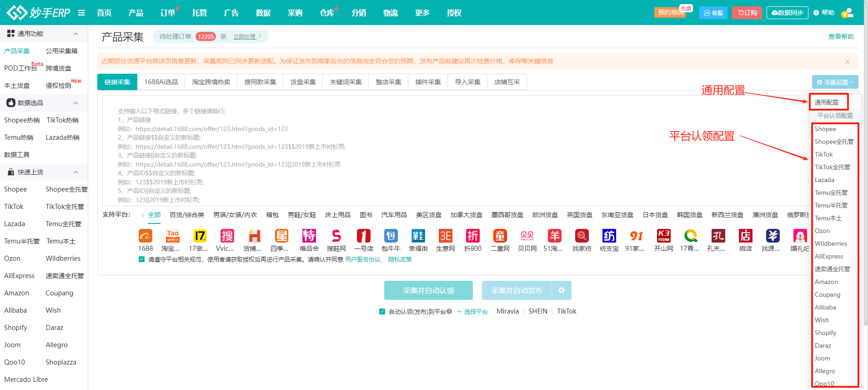Open the 采集设置 dropdown
868x390 pixels.
pyautogui.click(x=835, y=82)
